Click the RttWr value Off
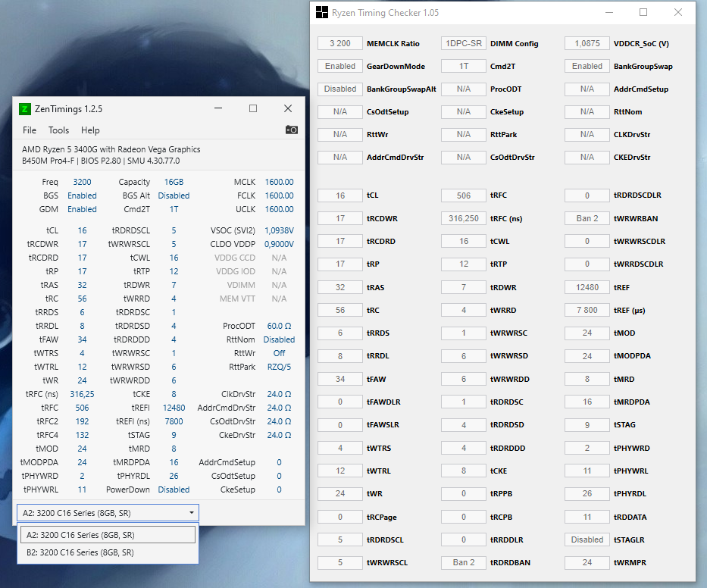The width and height of the screenshot is (707, 588). coord(279,353)
